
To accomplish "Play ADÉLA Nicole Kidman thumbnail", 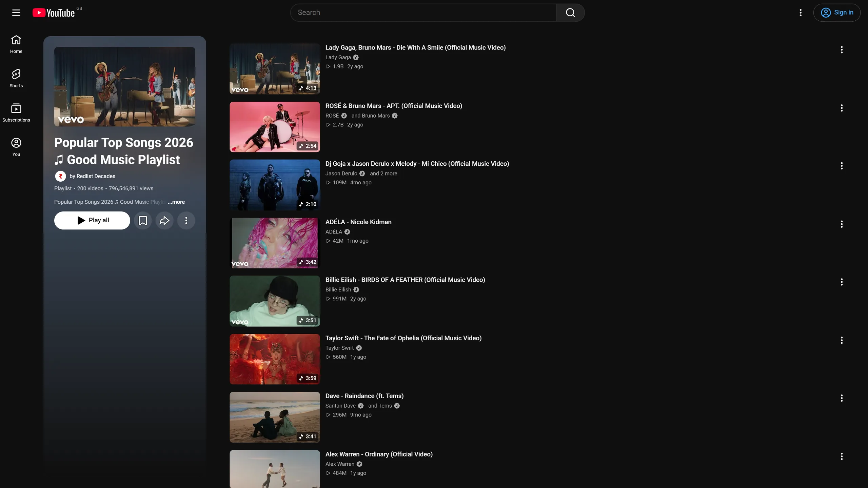I will (x=275, y=243).
